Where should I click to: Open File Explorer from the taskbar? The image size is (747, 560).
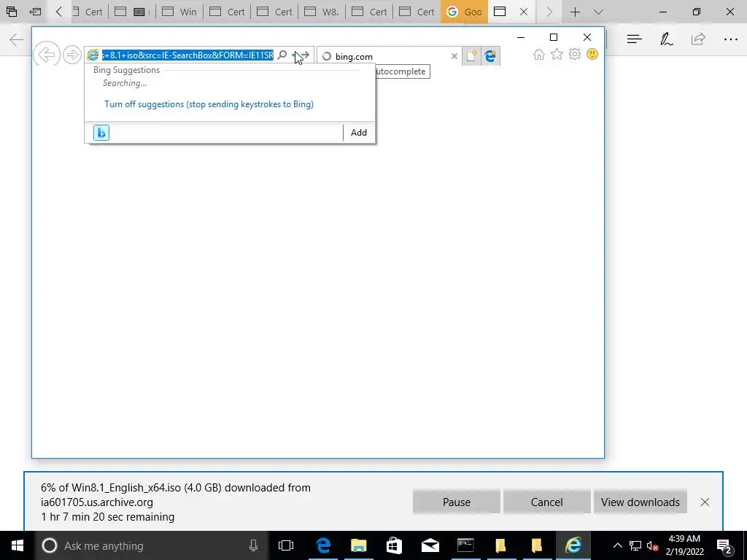358,545
